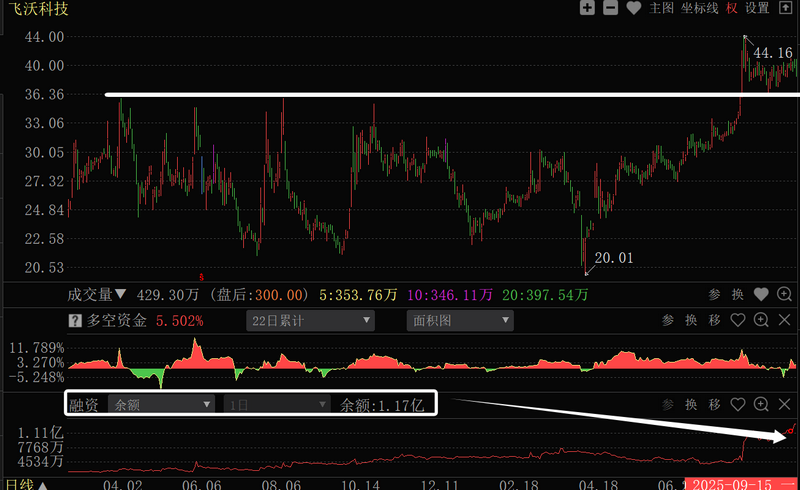The height and width of the screenshot is (490, 800).
Task: Open the 余额 dropdown in 融资 panel
Action: point(162,405)
